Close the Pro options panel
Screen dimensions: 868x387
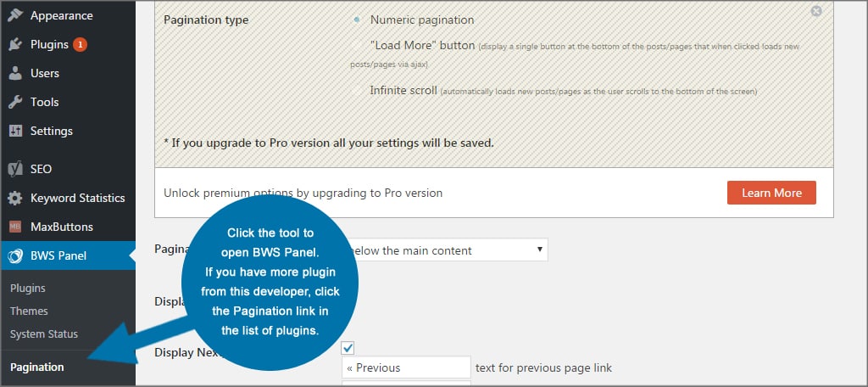(x=816, y=11)
